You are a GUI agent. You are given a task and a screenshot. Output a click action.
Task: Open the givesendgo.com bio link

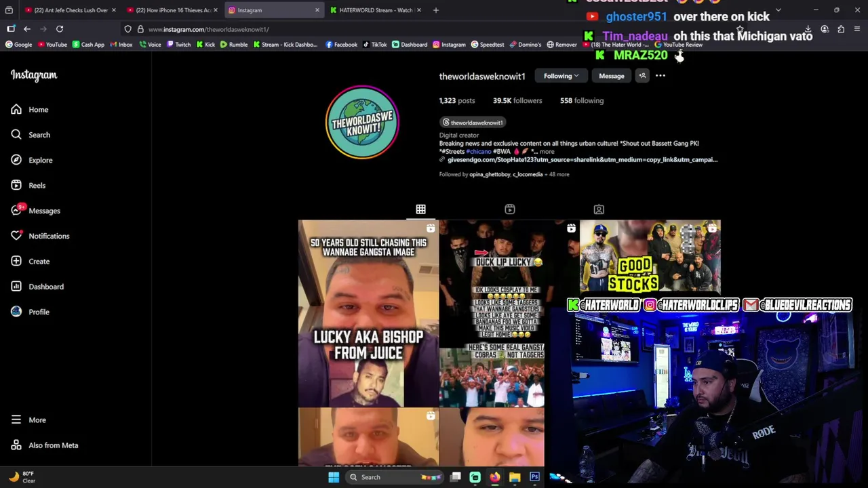[x=582, y=160]
